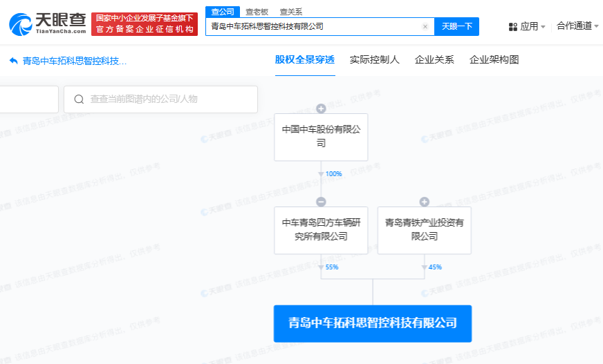Click the 应用 grid icon
This screenshot has height=364, width=603.
pos(512,27)
